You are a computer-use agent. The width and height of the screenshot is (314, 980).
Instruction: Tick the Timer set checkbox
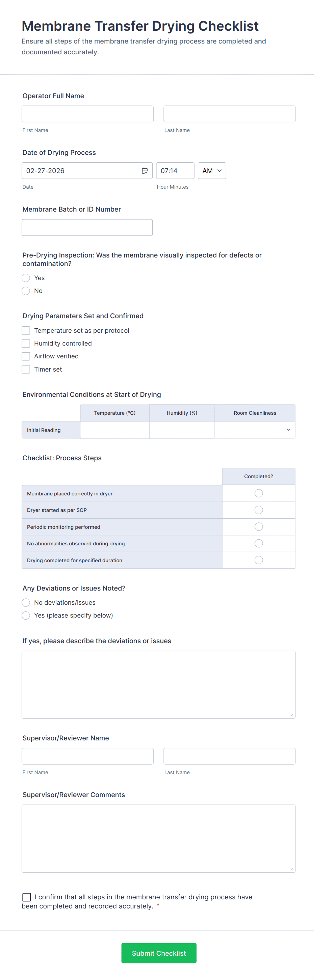point(26,370)
